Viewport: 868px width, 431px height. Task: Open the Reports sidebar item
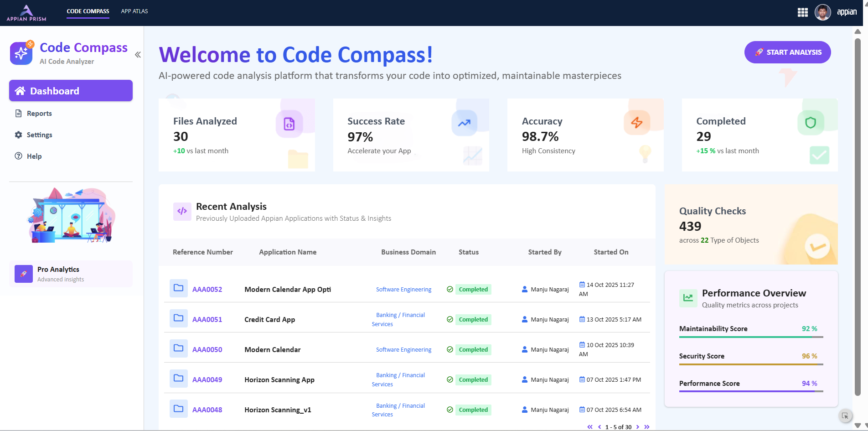point(39,114)
